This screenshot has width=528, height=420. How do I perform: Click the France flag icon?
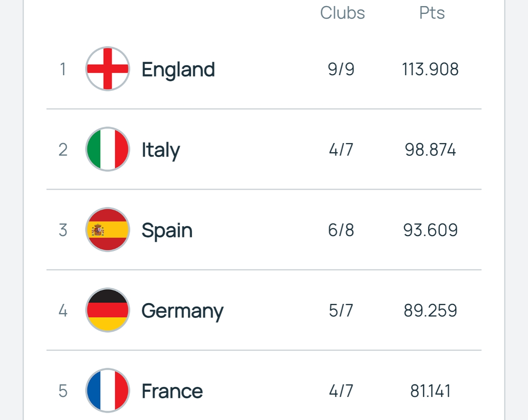coord(107,390)
